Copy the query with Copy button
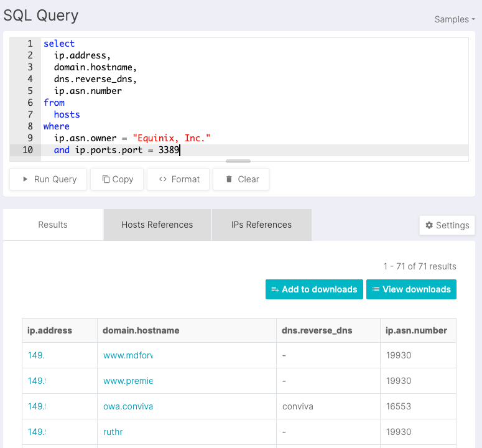The height and width of the screenshot is (448, 482). 117,179
